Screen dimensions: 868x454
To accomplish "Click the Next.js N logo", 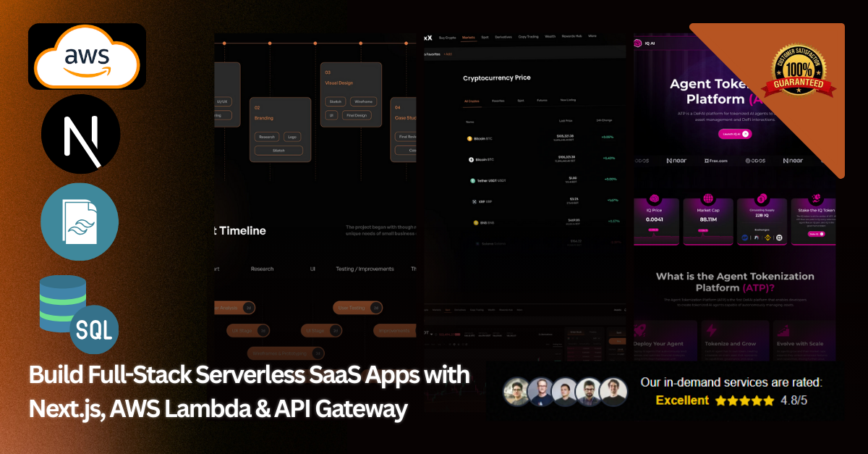I will pyautogui.click(x=80, y=134).
